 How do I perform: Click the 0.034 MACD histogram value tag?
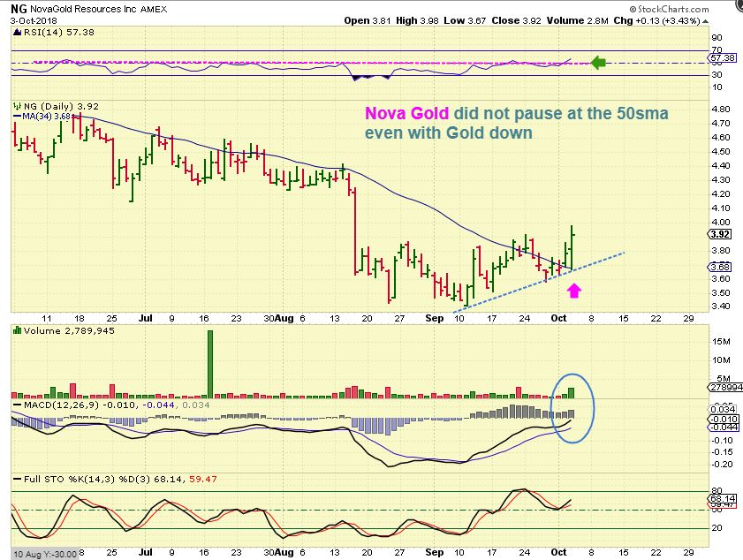pyautogui.click(x=723, y=409)
